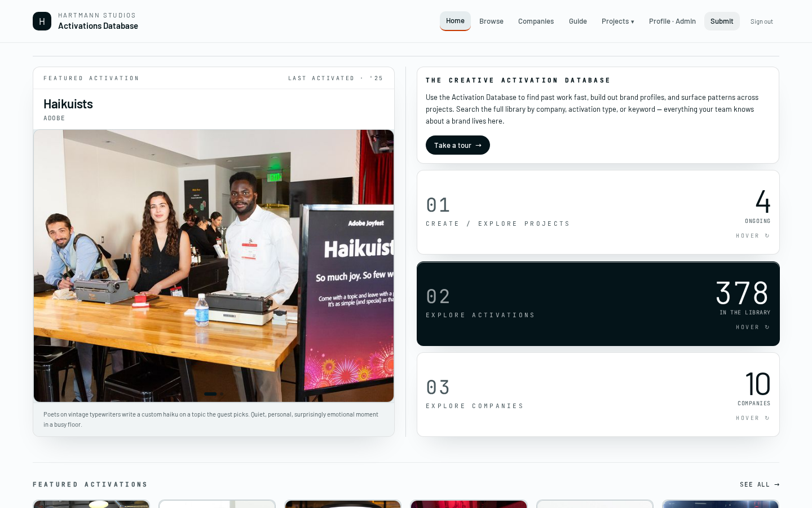Click the 'Last activated · '25' label
This screenshot has width=812, height=508.
336,78
